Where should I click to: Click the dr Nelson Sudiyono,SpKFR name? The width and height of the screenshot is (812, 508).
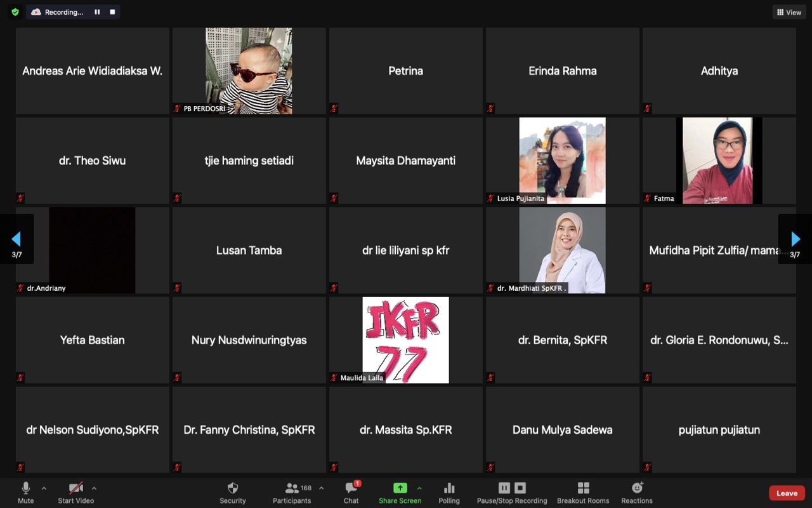(x=93, y=430)
